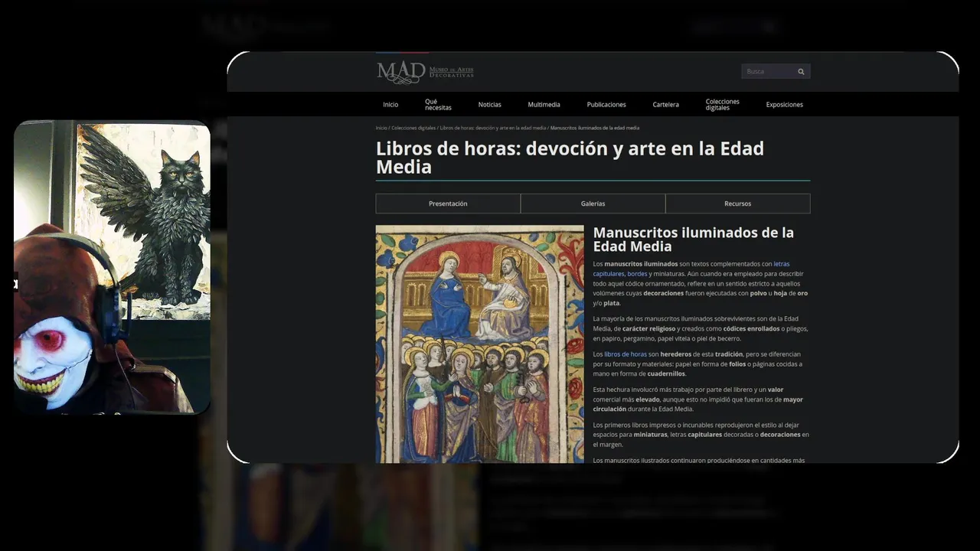
Task: Click the Manuscritos iluminados breadcrumb text
Action: click(594, 128)
